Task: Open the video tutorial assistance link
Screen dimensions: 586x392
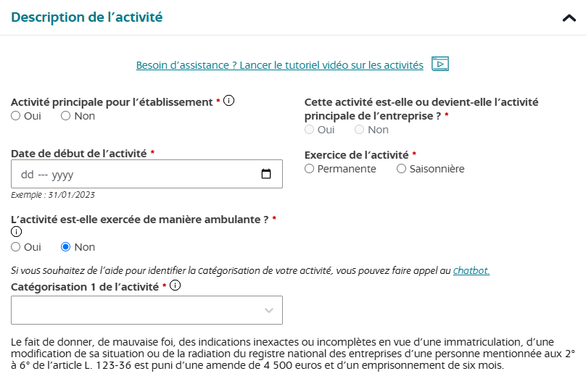Action: (279, 65)
